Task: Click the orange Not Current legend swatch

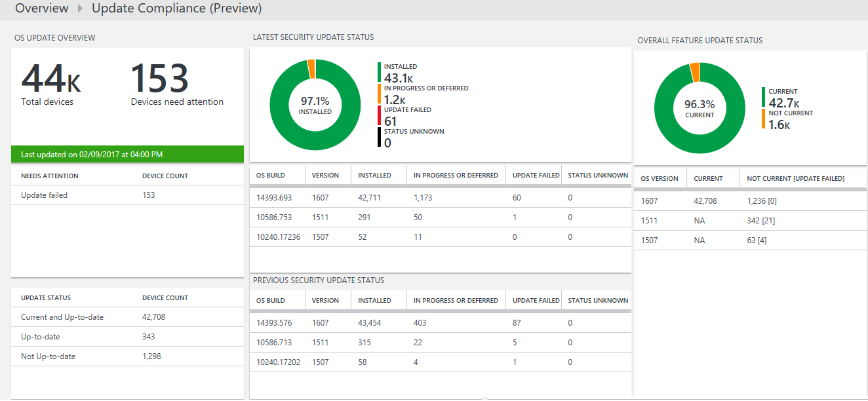Action: click(x=763, y=119)
